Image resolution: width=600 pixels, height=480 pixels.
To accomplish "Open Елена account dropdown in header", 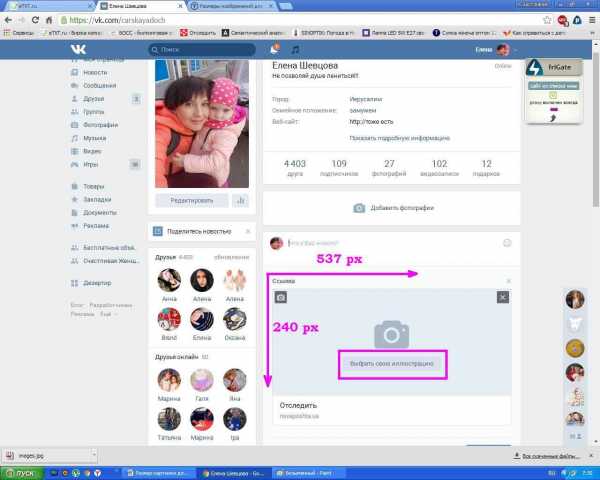I will pos(496,49).
